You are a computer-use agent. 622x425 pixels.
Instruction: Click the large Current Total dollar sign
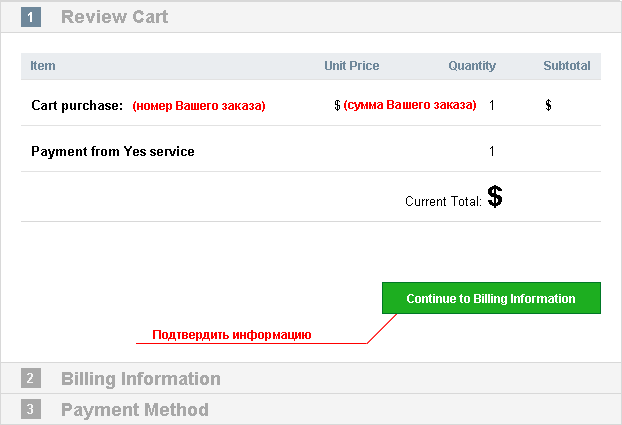tap(495, 196)
